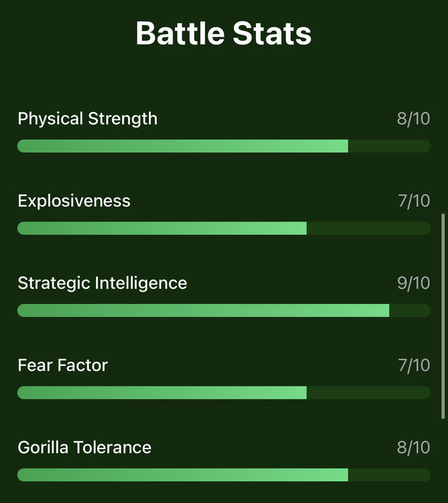Click the vertical scrollbar thumb

[443, 316]
